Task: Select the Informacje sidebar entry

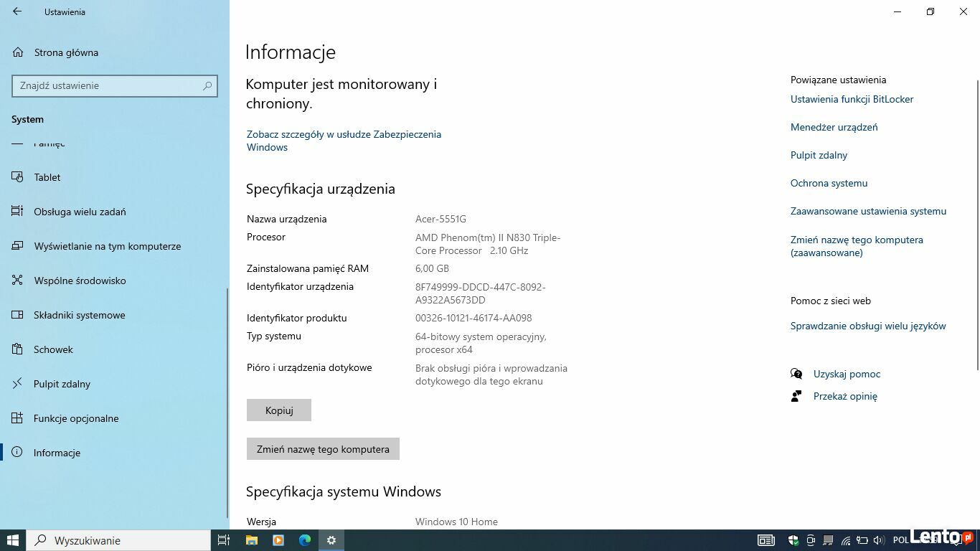Action: 57,453
